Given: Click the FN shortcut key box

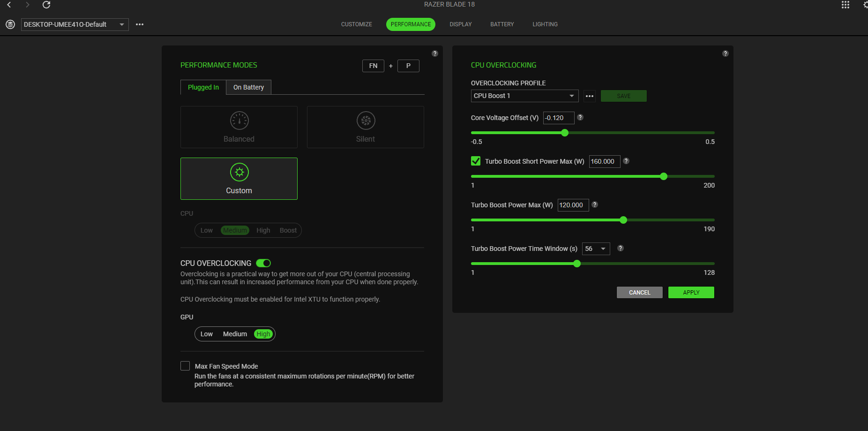Looking at the screenshot, I should tap(373, 66).
